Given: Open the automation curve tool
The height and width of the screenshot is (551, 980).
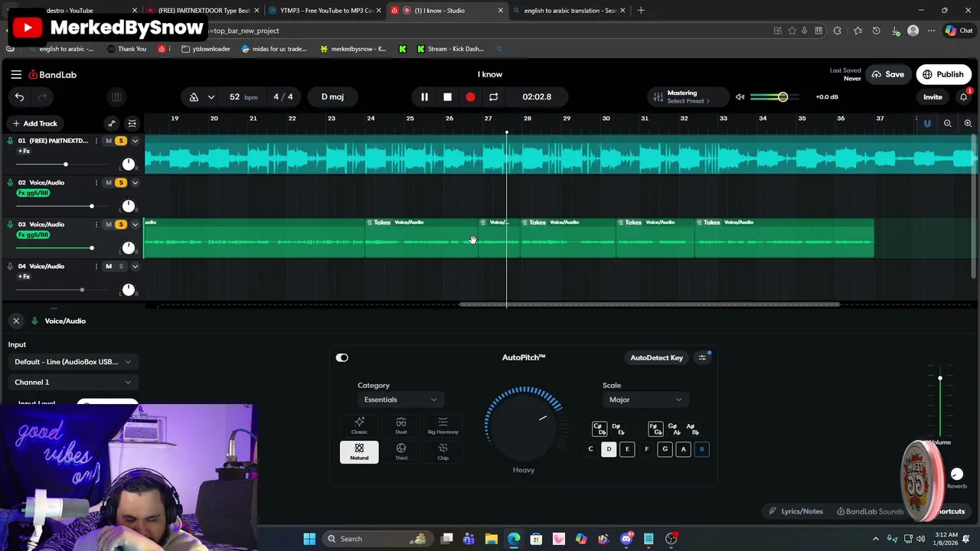Looking at the screenshot, I should (112, 123).
